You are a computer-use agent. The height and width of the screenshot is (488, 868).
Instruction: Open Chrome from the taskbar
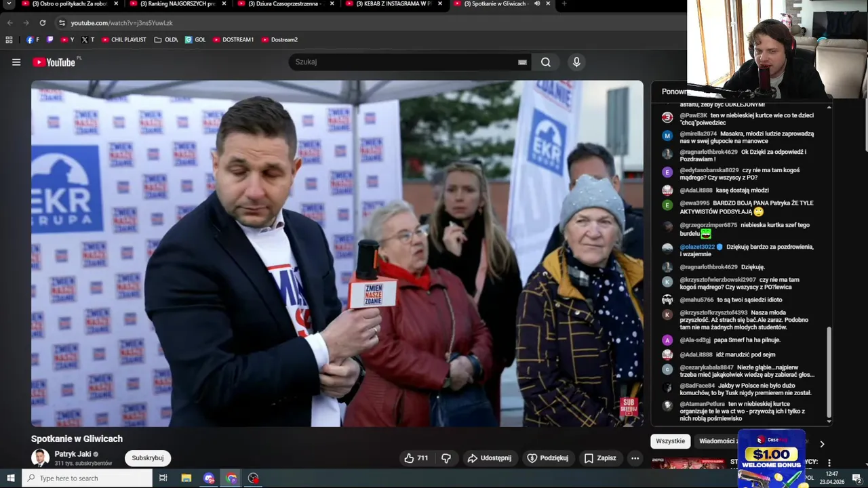231,479
